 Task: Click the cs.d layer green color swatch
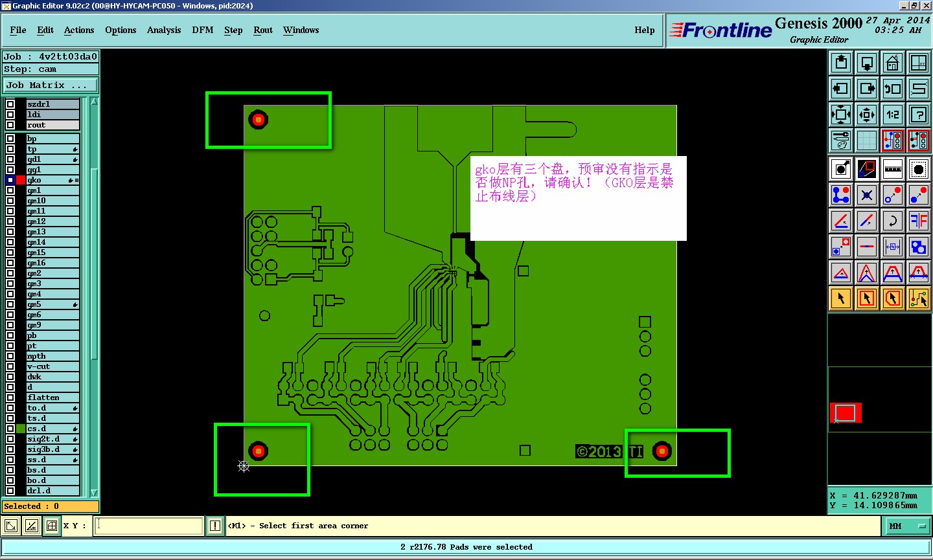pos(21,429)
